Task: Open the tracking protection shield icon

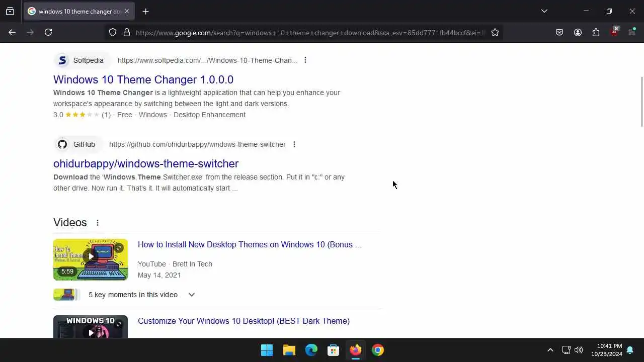Action: tap(113, 32)
